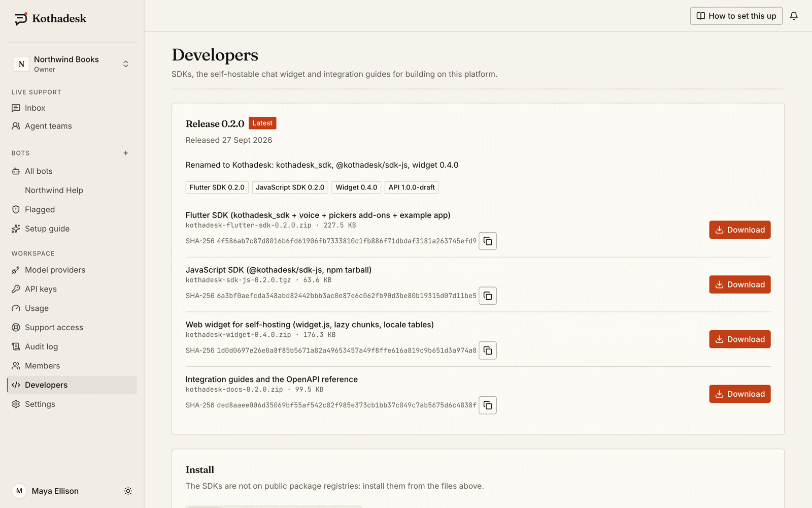Click the Widget 0.4.0 tag
Image resolution: width=812 pixels, height=508 pixels.
tap(356, 187)
